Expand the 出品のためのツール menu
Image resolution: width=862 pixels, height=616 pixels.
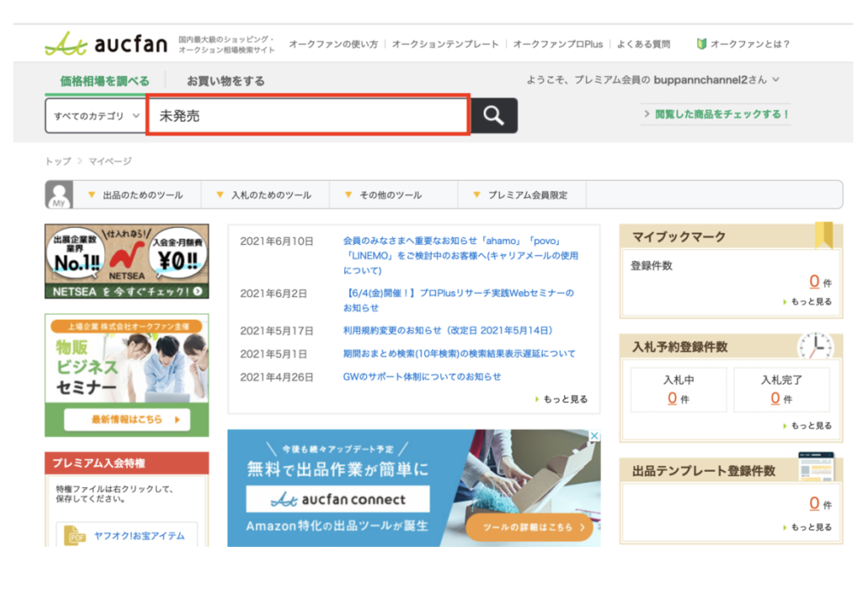136,195
